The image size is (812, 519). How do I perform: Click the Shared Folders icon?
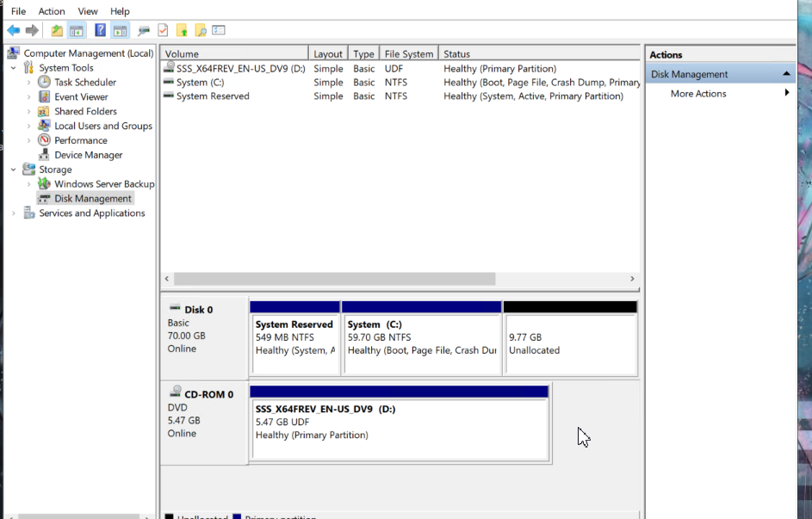click(45, 111)
